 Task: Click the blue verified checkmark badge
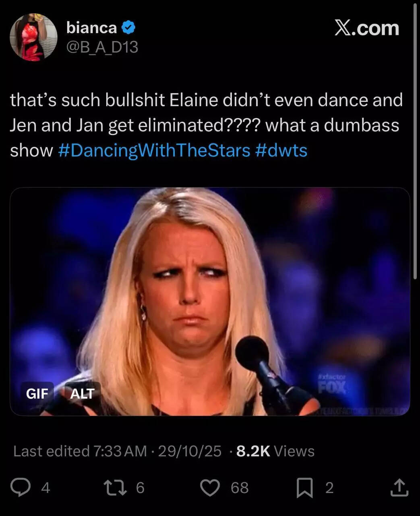point(128,28)
